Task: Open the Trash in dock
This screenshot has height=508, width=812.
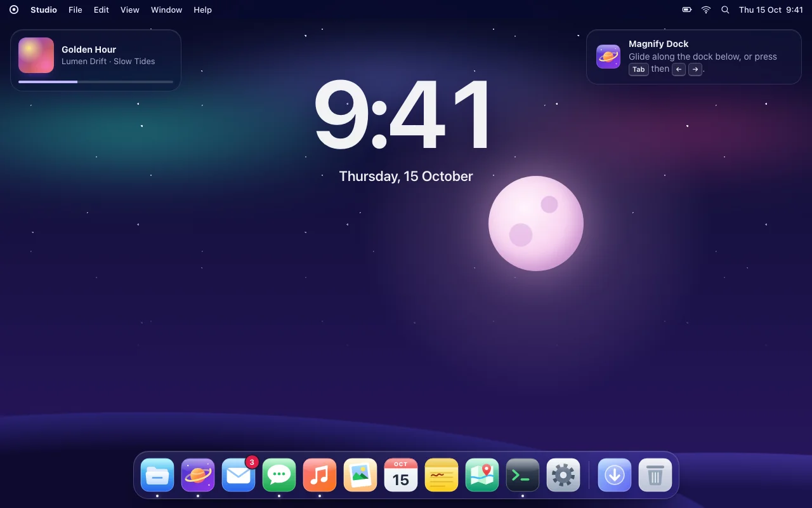Action: (x=655, y=475)
